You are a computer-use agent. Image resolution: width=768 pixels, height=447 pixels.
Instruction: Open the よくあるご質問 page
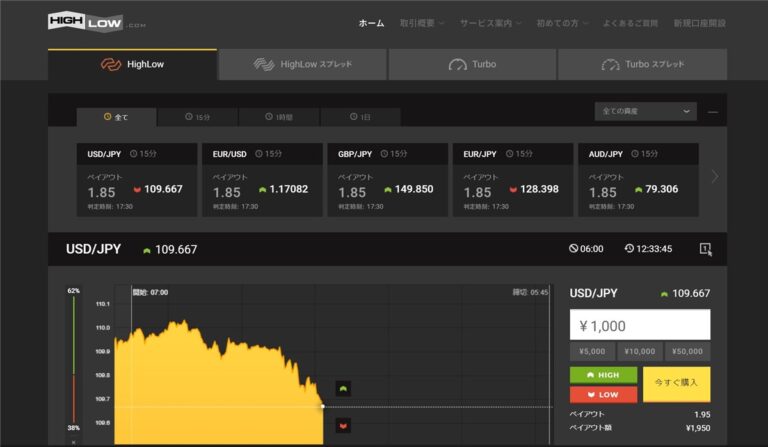pos(630,23)
